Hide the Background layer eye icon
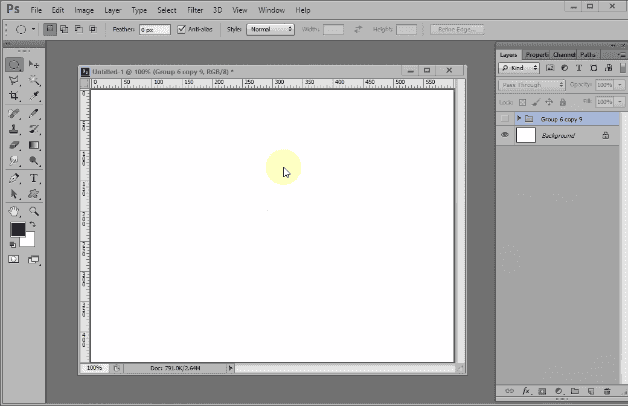Screen dimensions: 628x406 point(504,135)
